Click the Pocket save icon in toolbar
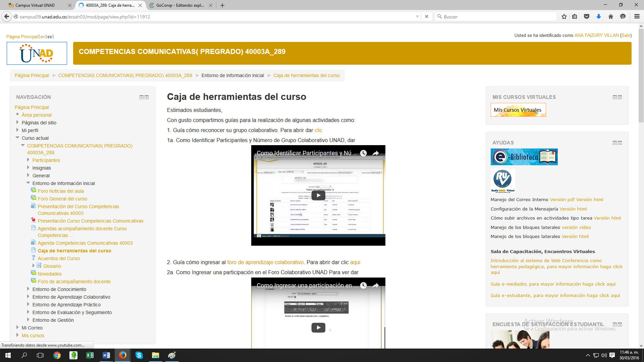 (x=587, y=16)
